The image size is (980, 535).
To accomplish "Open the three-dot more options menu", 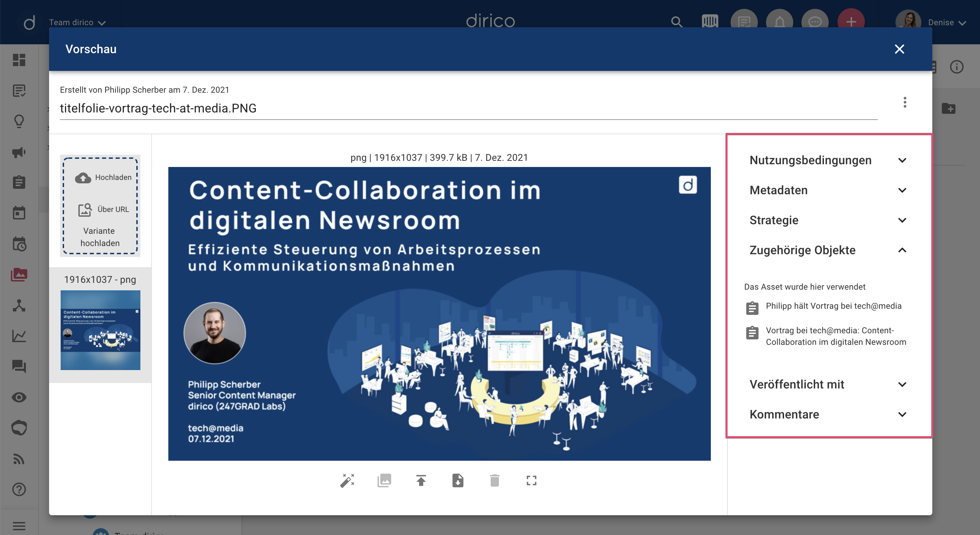I will pyautogui.click(x=905, y=102).
